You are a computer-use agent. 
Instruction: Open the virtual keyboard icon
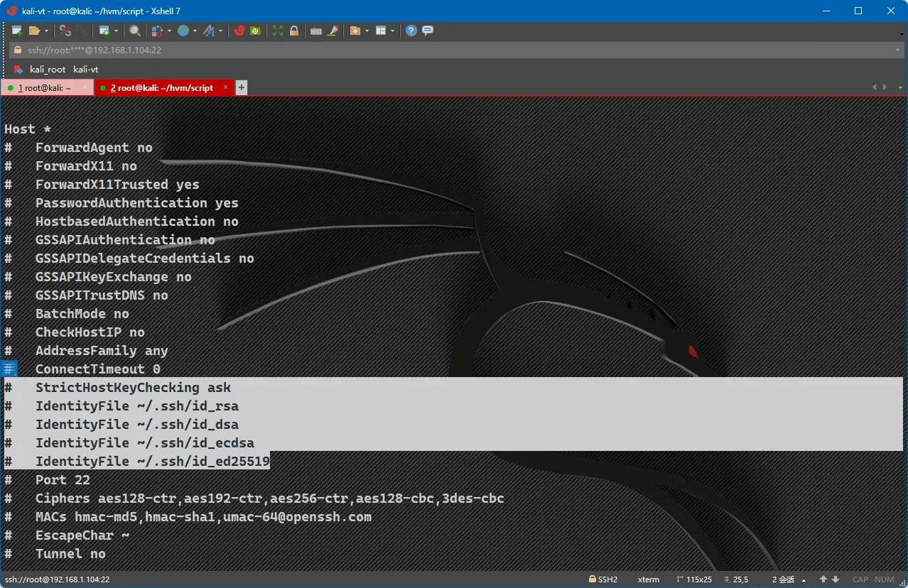pos(316,31)
